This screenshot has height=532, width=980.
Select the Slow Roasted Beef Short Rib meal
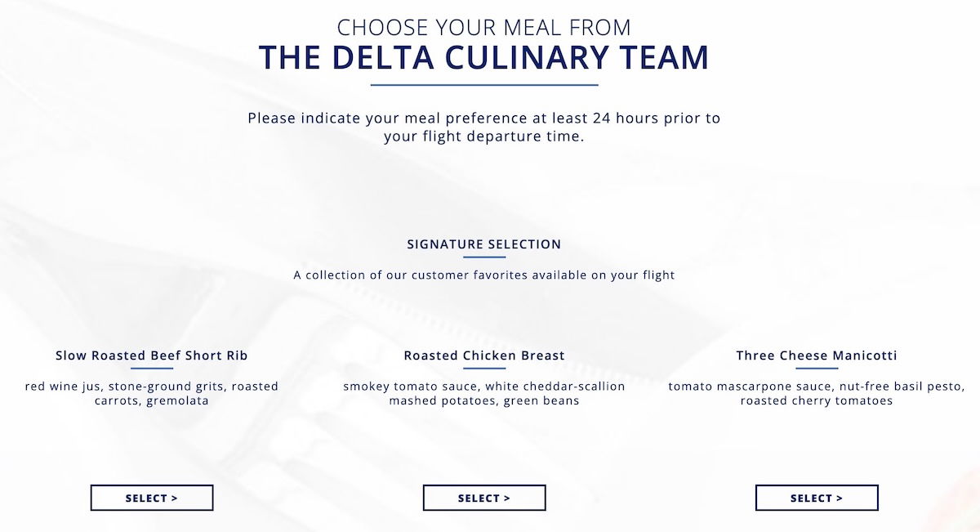click(x=152, y=498)
